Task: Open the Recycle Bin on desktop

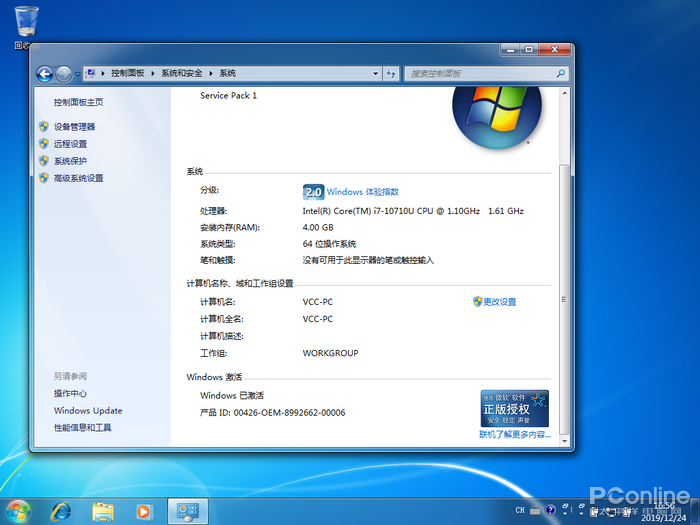Action: point(27,23)
